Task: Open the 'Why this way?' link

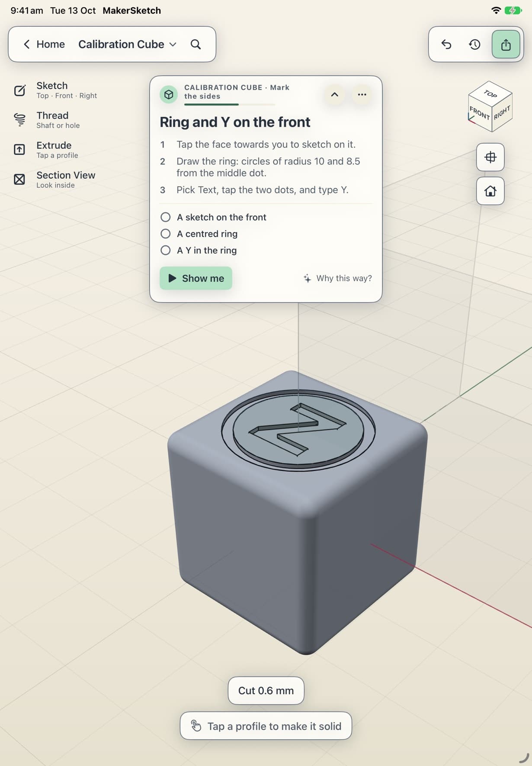Action: coord(337,278)
